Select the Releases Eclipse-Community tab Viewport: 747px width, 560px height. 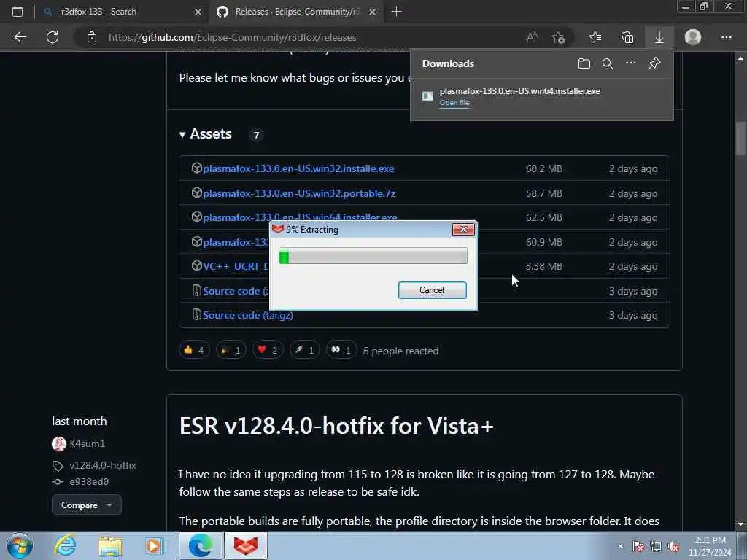pyautogui.click(x=298, y=12)
